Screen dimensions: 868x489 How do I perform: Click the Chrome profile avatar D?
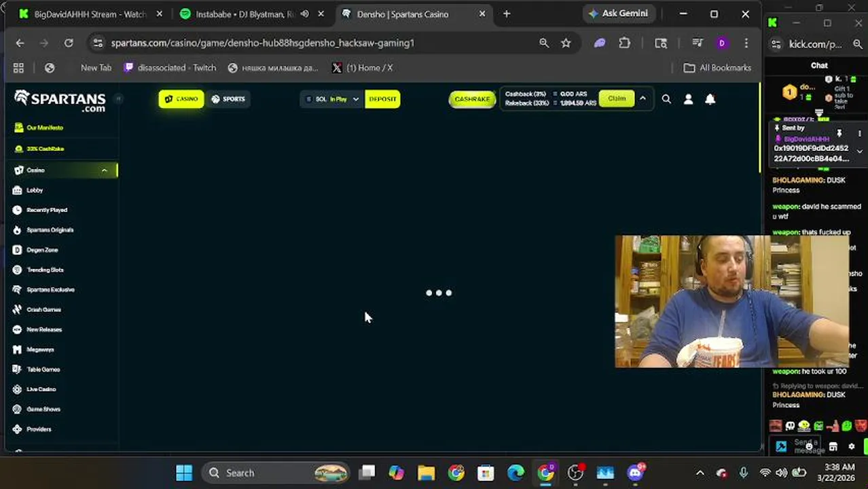click(721, 43)
